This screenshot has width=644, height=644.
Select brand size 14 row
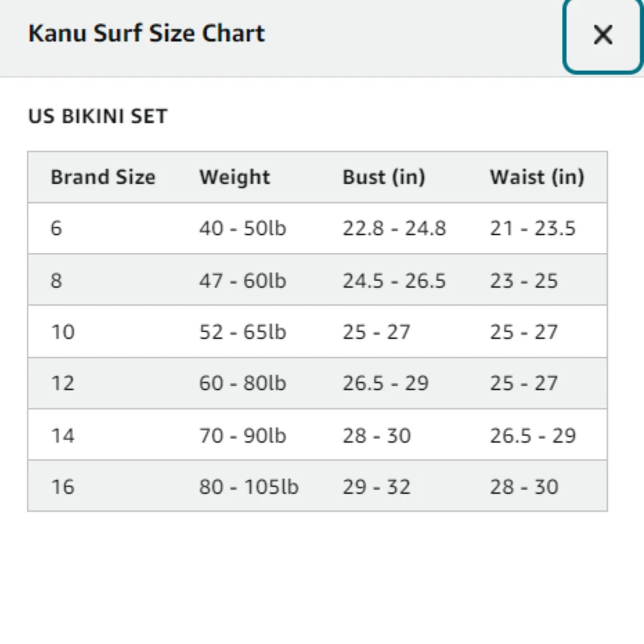pyautogui.click(x=60, y=435)
